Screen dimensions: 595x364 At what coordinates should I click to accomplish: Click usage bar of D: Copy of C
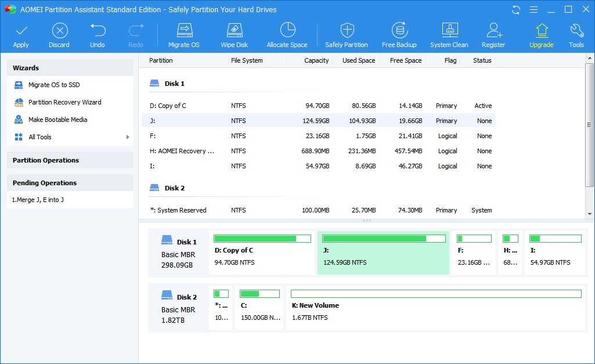262,239
